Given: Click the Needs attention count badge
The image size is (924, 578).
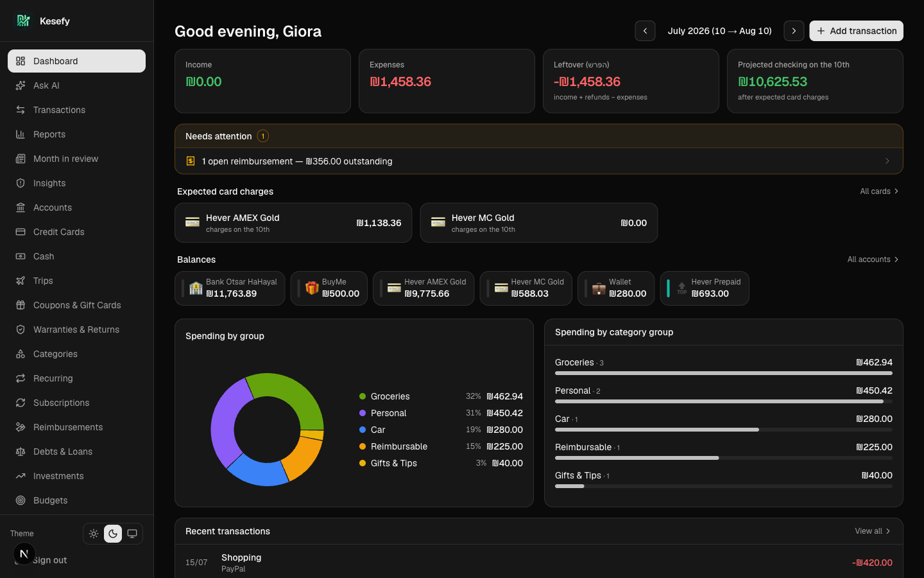Looking at the screenshot, I should pyautogui.click(x=263, y=136).
